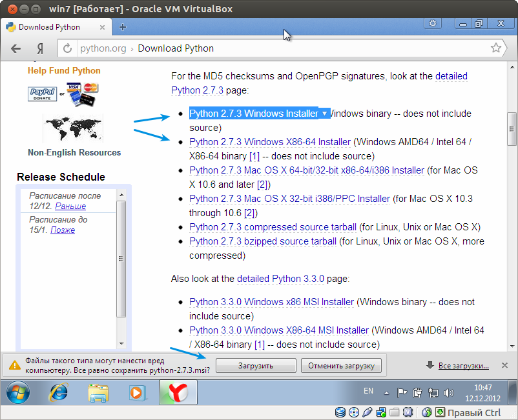Image resolution: width=518 pixels, height=420 pixels.
Task: Open footnote [2] after 'through 10.6'
Action: point(251,213)
